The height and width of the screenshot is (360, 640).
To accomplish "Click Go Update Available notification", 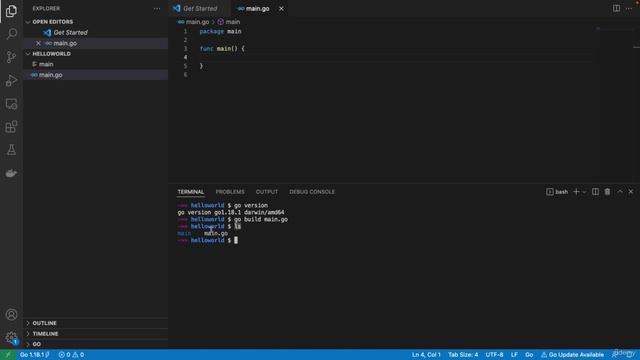I will (x=572, y=355).
